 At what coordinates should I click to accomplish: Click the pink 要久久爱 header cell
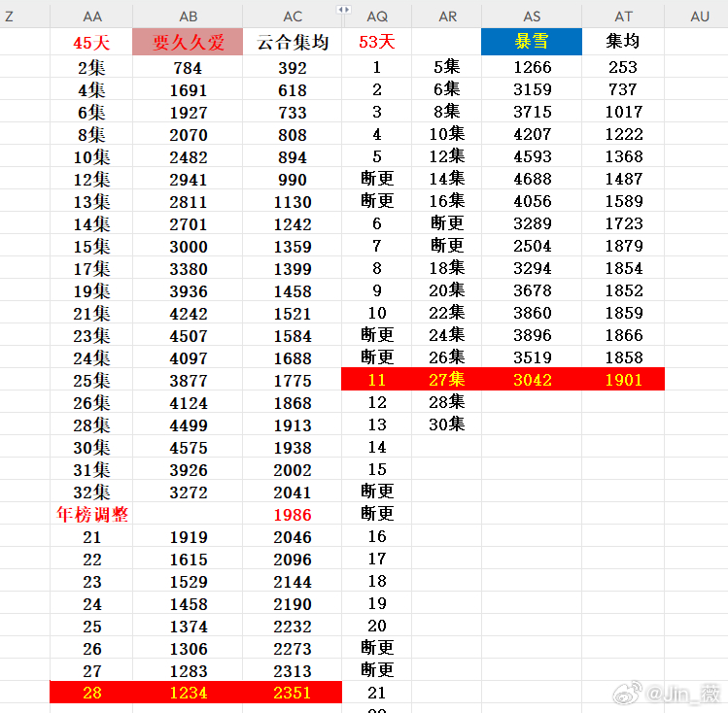pos(188,43)
